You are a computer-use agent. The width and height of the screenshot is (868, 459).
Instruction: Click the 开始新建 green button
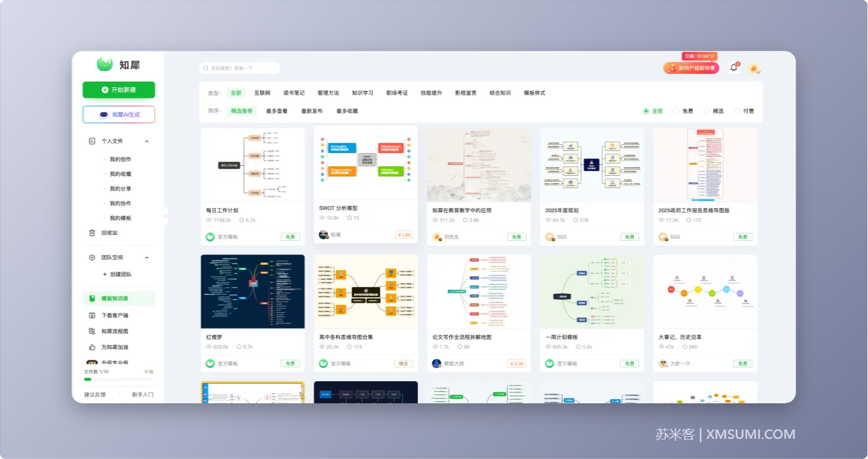click(119, 90)
